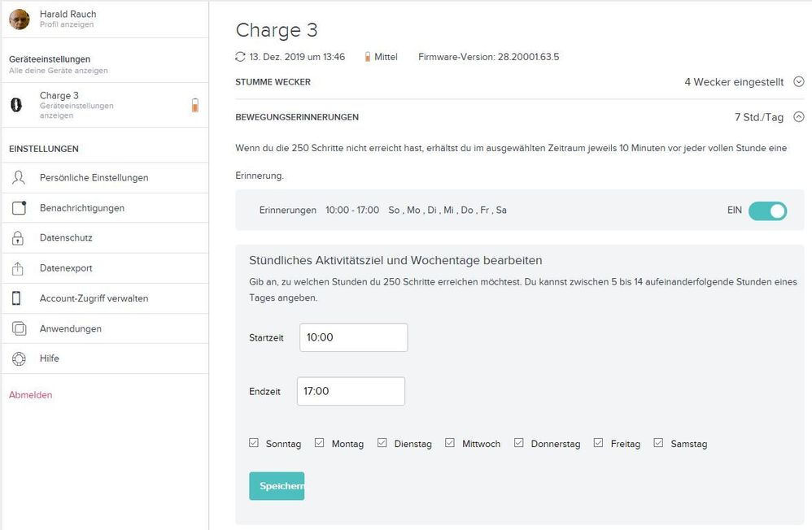This screenshot has width=812, height=530.
Task: Click the Startzeit input field
Action: tap(354, 337)
